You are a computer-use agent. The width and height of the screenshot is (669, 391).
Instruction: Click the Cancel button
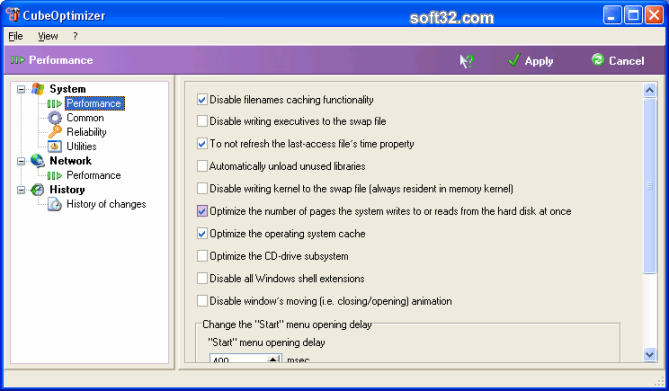618,61
